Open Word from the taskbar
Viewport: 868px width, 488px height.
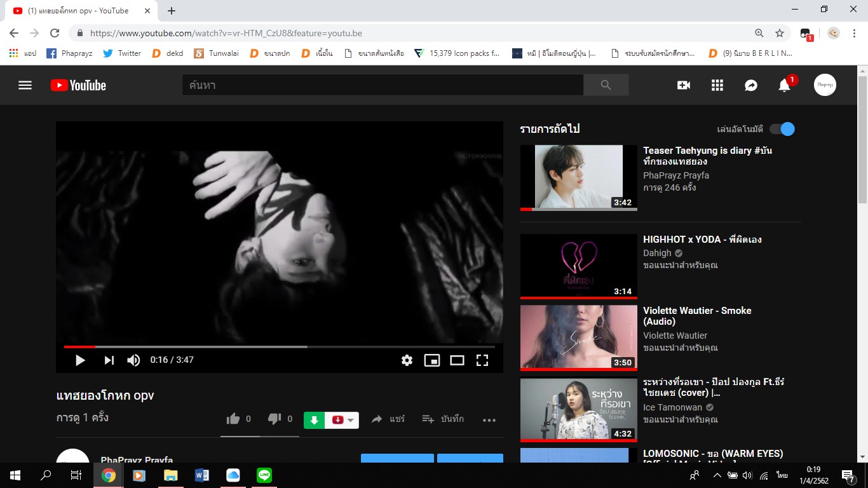202,475
